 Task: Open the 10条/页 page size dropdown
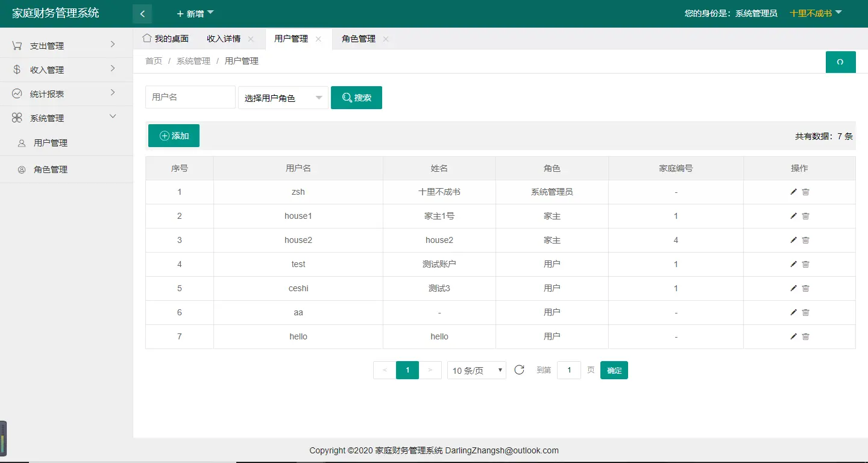(476, 370)
